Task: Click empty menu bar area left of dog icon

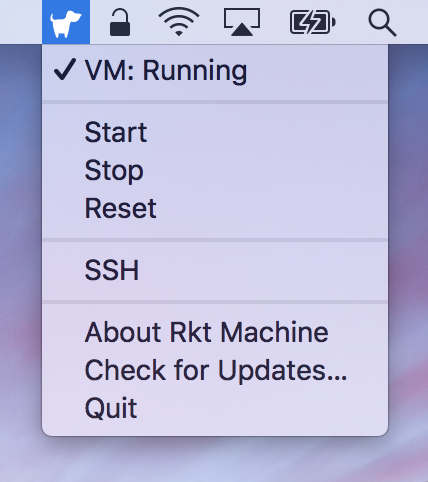Action: click(21, 22)
